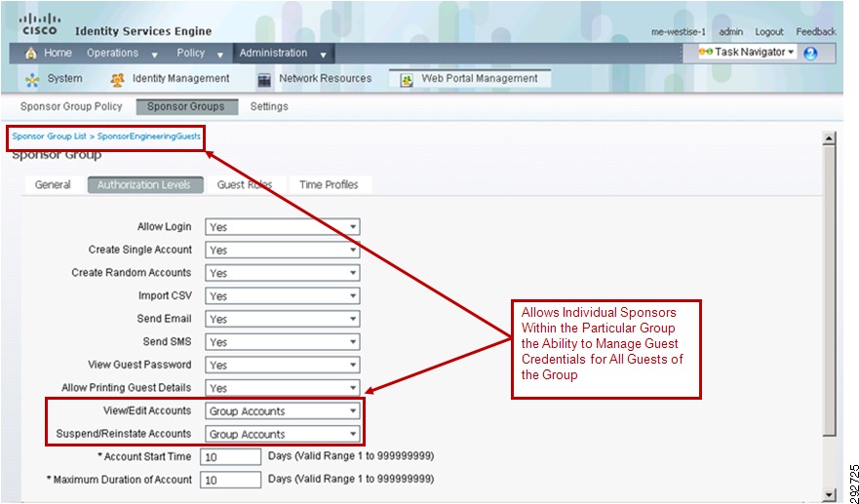Click the Policy menu arrow

tap(220, 56)
